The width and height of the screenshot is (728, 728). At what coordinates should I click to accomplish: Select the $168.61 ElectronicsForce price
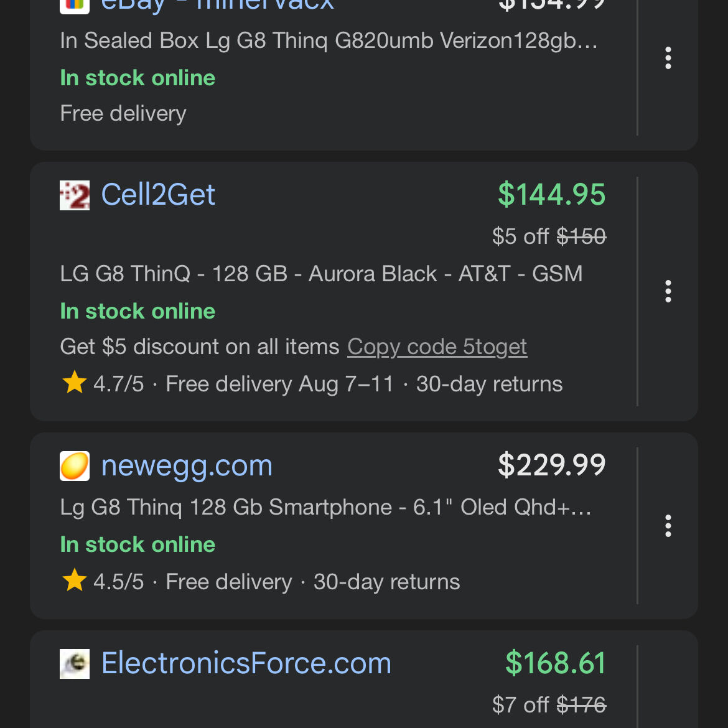[x=555, y=663]
